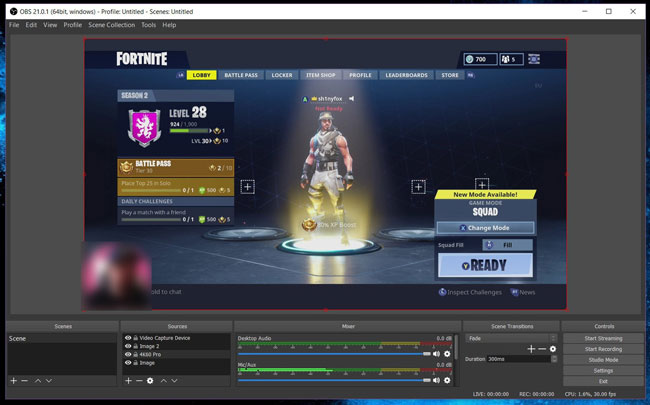Open the View menu
Image resolution: width=650 pixels, height=405 pixels.
[50, 25]
